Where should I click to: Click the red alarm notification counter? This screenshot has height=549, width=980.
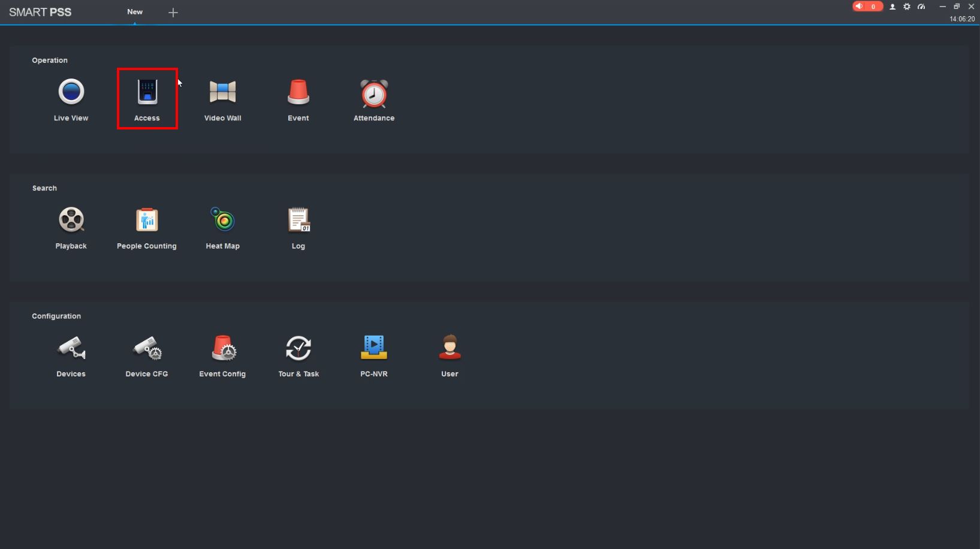pos(868,7)
